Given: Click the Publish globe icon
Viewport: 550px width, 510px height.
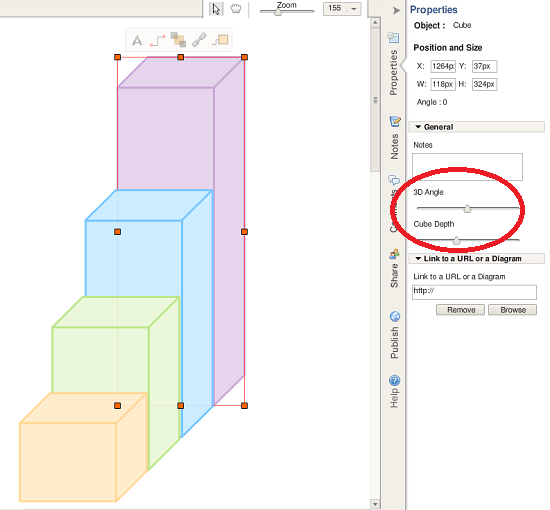Looking at the screenshot, I should (395, 316).
